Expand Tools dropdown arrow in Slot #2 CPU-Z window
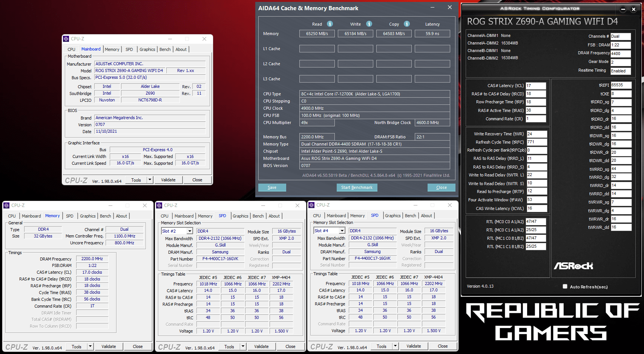 (x=243, y=346)
